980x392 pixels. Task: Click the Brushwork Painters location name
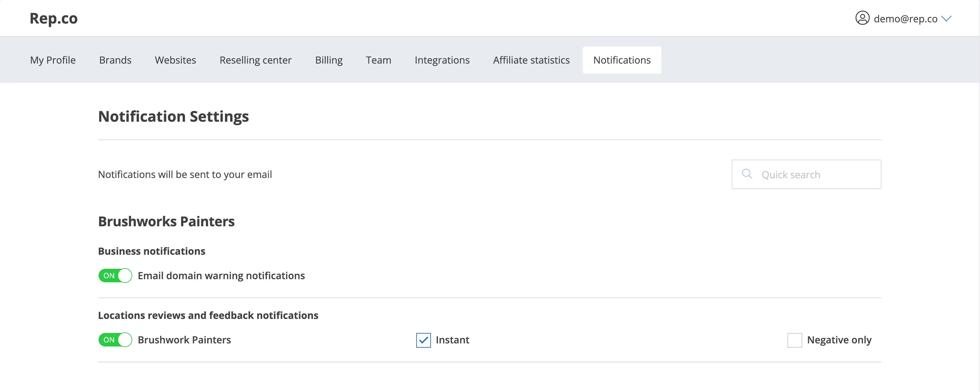click(184, 339)
